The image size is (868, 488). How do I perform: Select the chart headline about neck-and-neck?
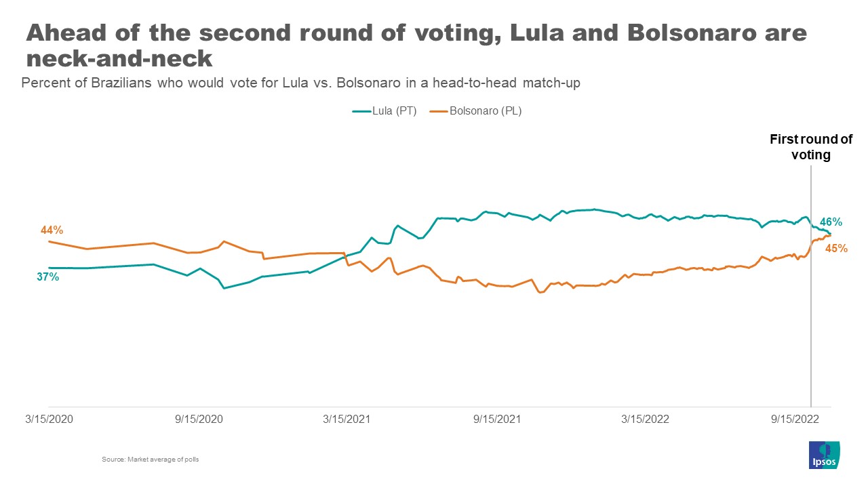pyautogui.click(x=416, y=45)
